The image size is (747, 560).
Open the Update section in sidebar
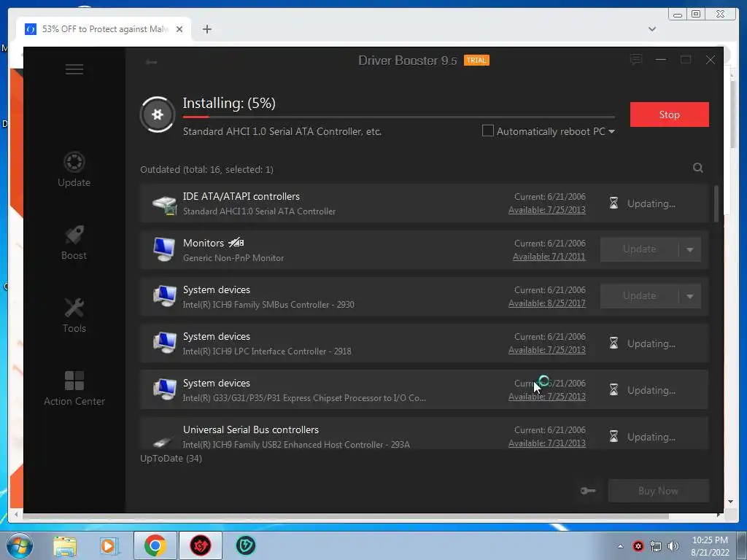[74, 169]
